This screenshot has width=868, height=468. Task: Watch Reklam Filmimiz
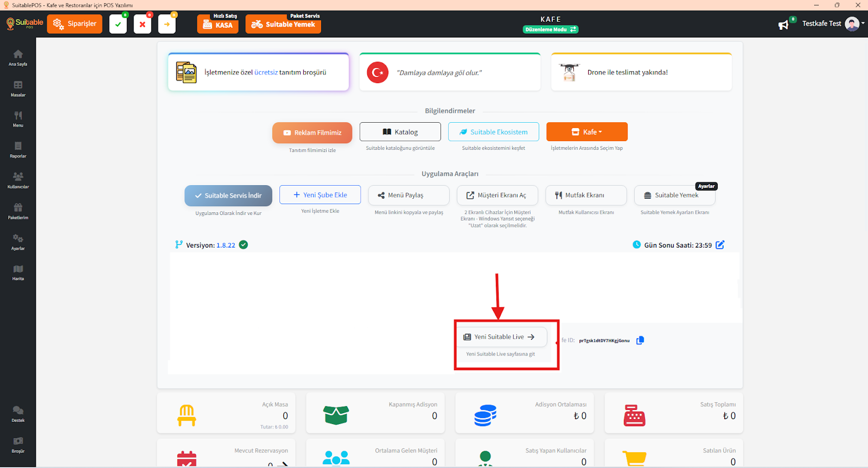[x=312, y=132]
